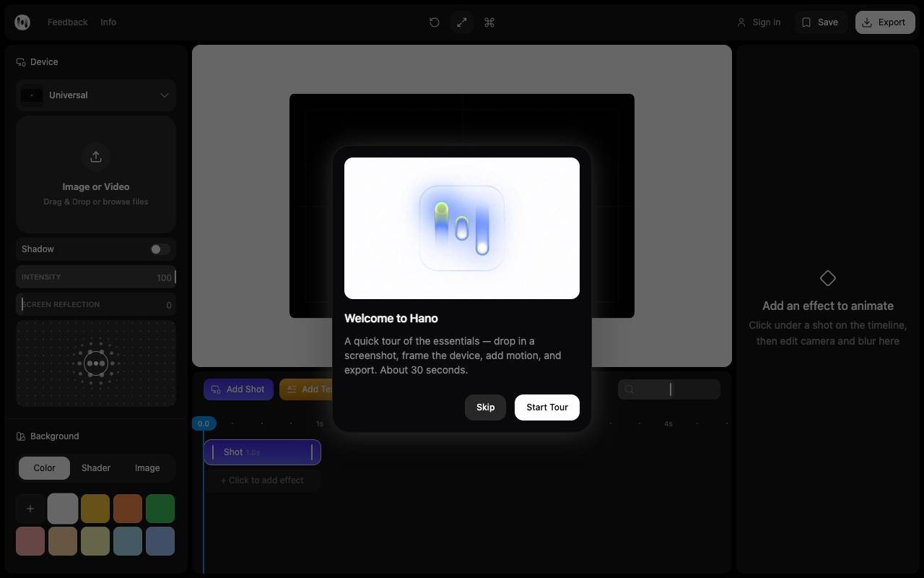Viewport: 924px width, 578px height.
Task: Choose the green color swatch
Action: pyautogui.click(x=160, y=509)
